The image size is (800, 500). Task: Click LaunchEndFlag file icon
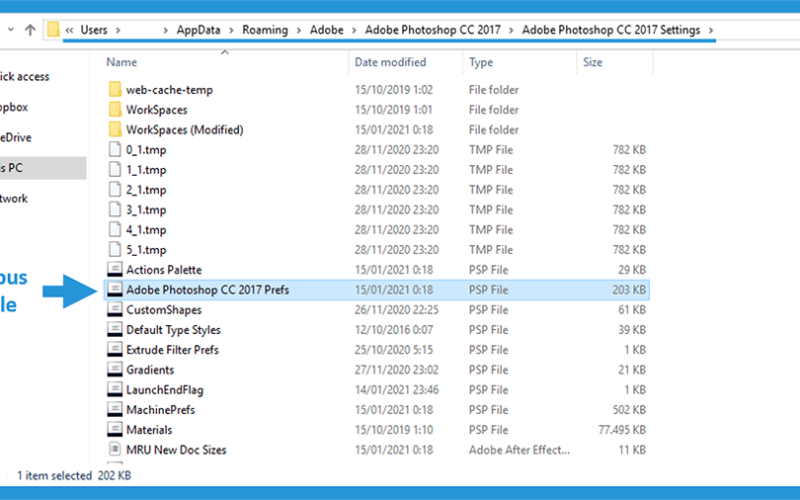[115, 390]
